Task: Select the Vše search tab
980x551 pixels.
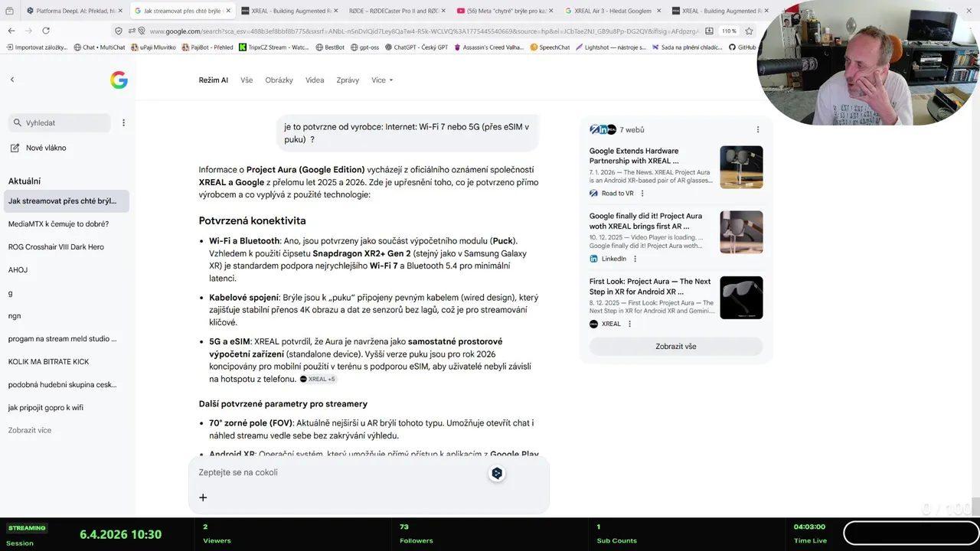Action: pyautogui.click(x=247, y=80)
